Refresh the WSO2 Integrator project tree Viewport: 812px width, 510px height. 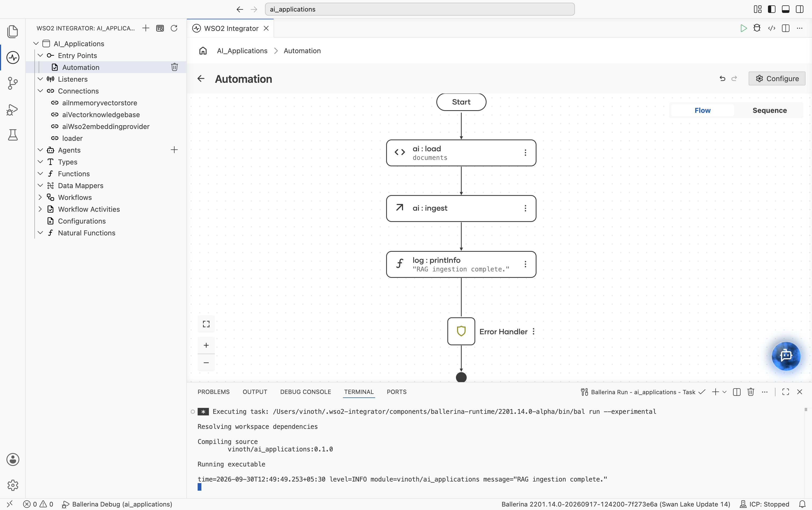click(x=174, y=28)
